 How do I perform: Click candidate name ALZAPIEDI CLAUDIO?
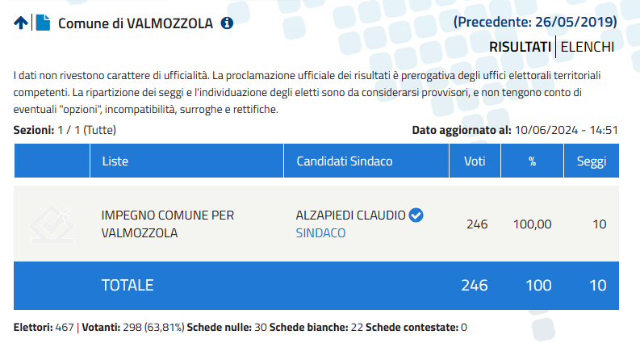click(350, 215)
